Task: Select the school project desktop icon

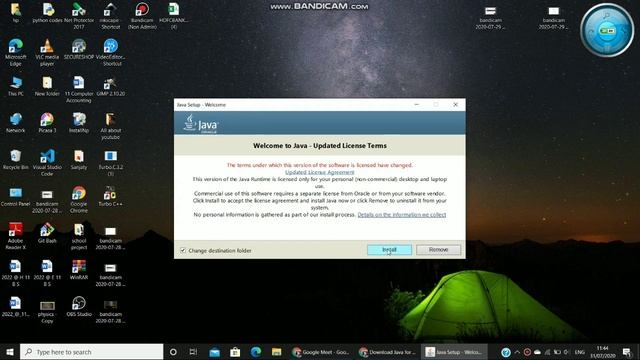Action: (x=79, y=236)
